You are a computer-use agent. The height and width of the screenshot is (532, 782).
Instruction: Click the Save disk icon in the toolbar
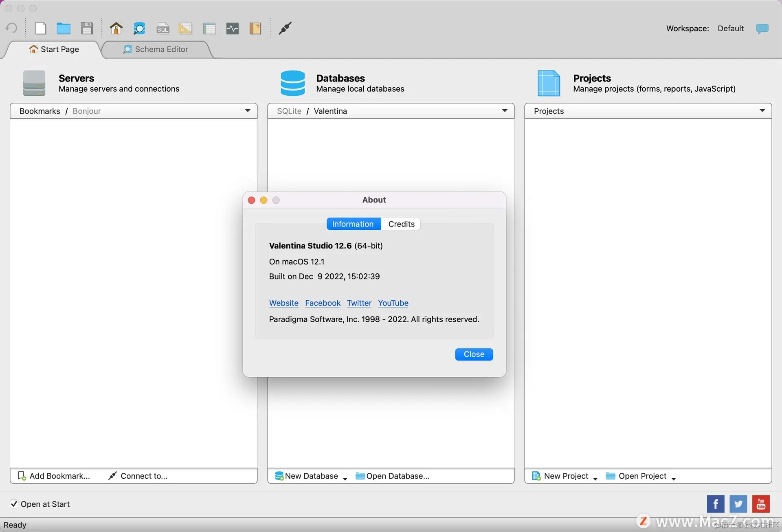[87, 28]
